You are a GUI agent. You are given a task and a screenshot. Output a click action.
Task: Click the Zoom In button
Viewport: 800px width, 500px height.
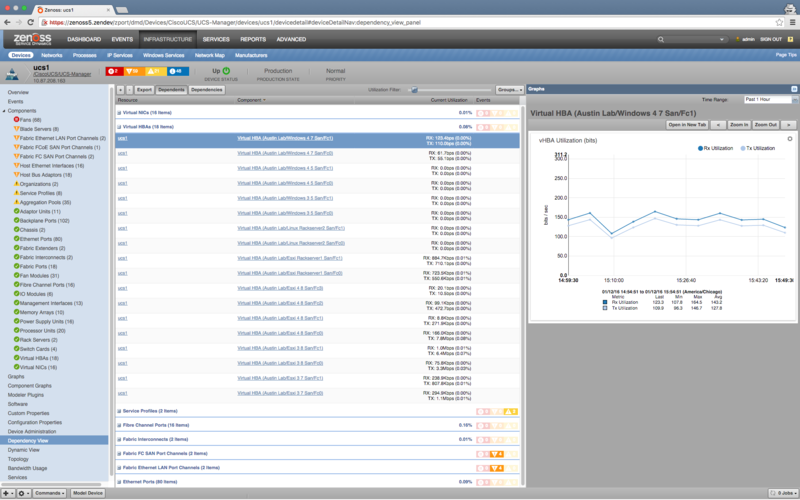pos(739,125)
